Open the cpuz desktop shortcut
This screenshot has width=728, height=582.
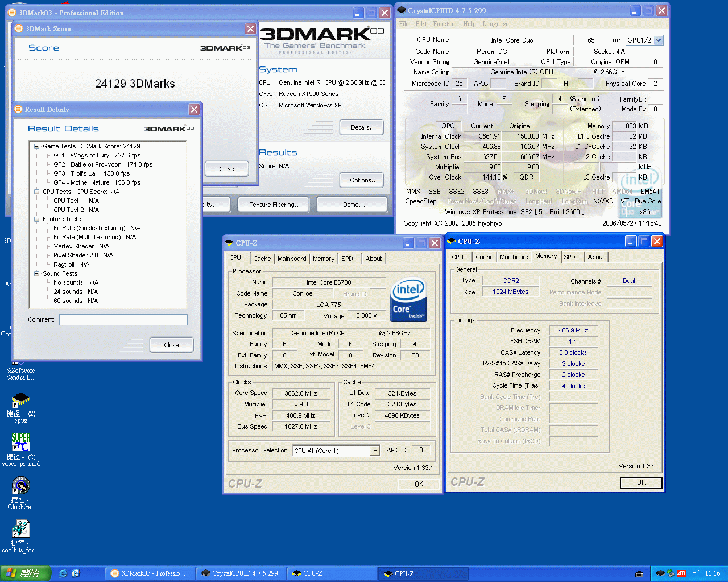point(20,408)
